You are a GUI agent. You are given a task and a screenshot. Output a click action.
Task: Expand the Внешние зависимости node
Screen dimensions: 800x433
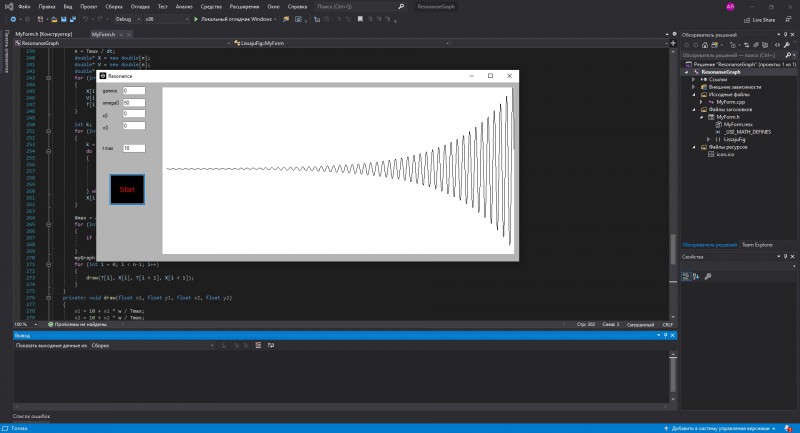coord(693,87)
